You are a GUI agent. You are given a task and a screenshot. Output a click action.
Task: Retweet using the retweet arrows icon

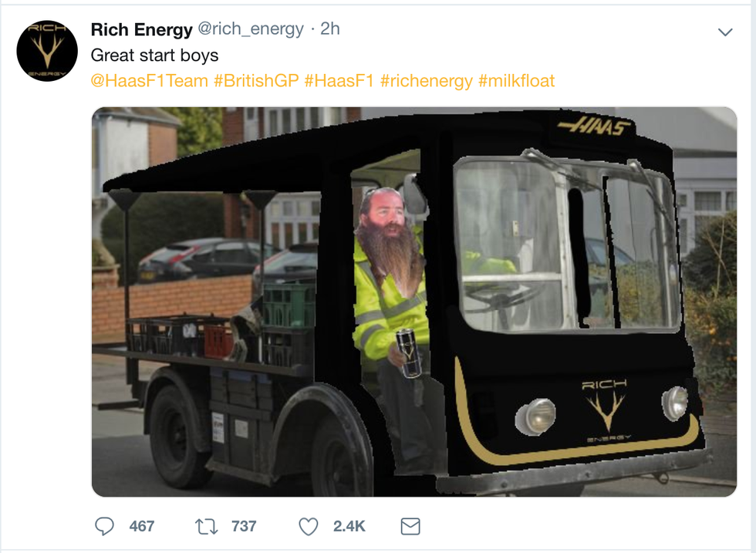pyautogui.click(x=207, y=526)
